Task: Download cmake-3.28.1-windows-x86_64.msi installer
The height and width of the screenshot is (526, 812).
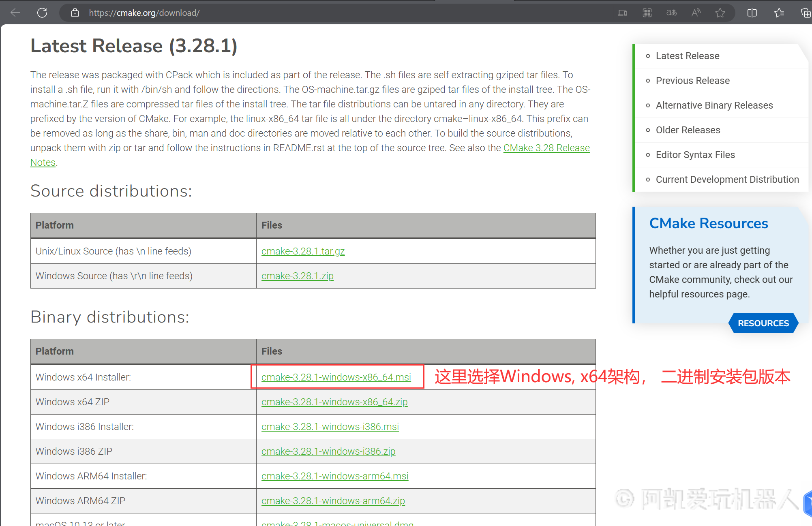Action: pos(336,377)
